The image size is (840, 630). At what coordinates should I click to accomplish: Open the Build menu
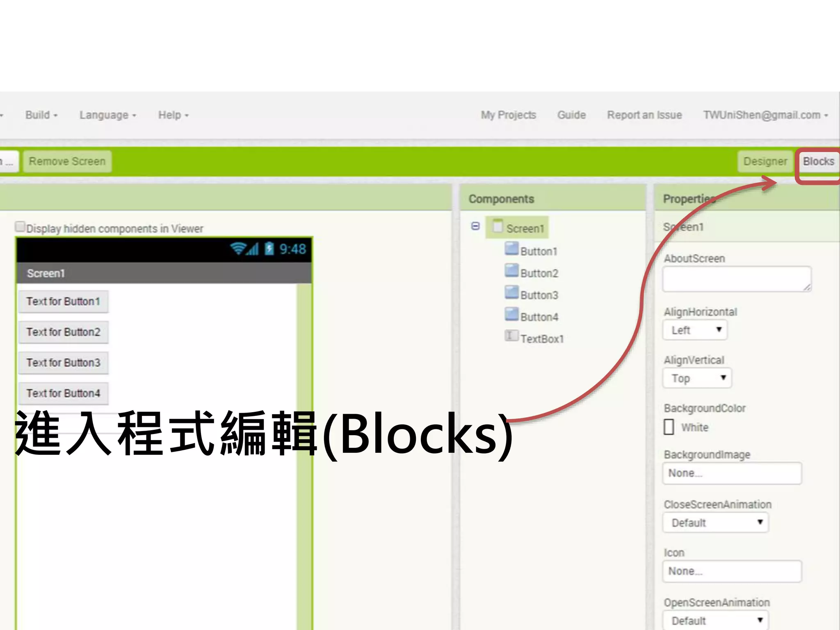41,115
